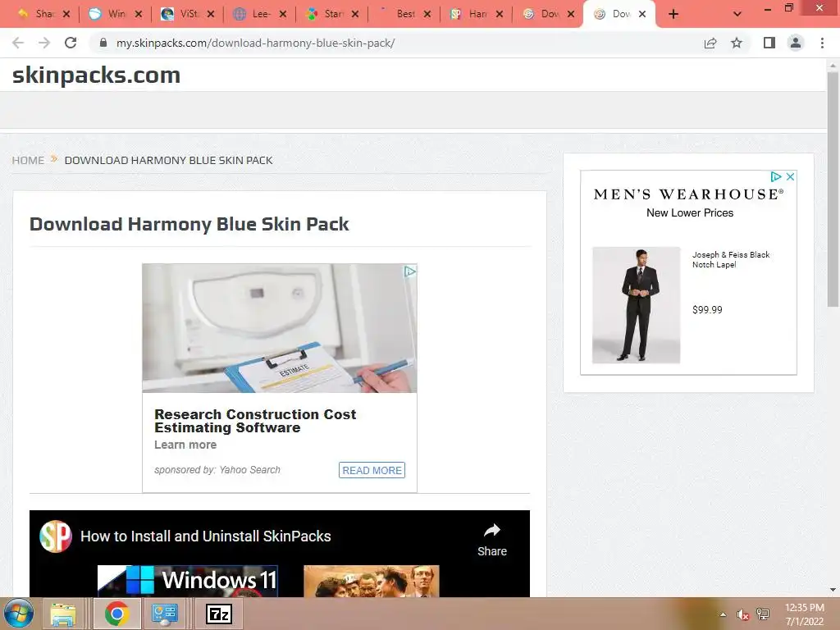Close the 'Lee-' tab
The width and height of the screenshot is (840, 630).
pos(283,15)
